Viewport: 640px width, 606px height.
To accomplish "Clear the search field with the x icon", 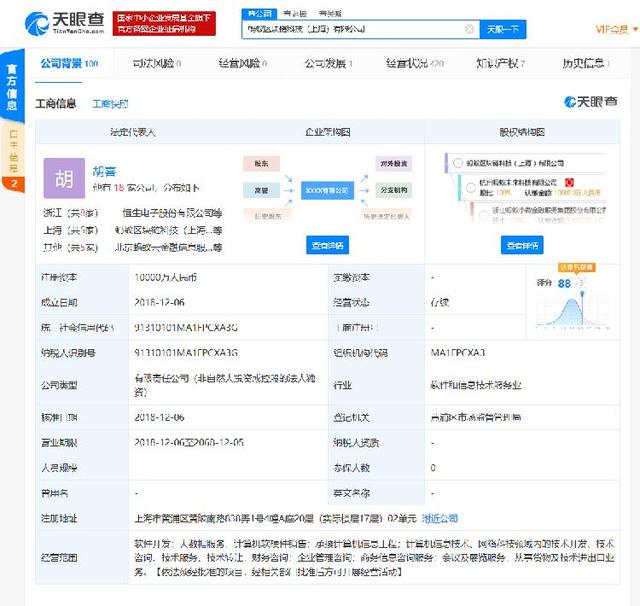I will coord(470,29).
